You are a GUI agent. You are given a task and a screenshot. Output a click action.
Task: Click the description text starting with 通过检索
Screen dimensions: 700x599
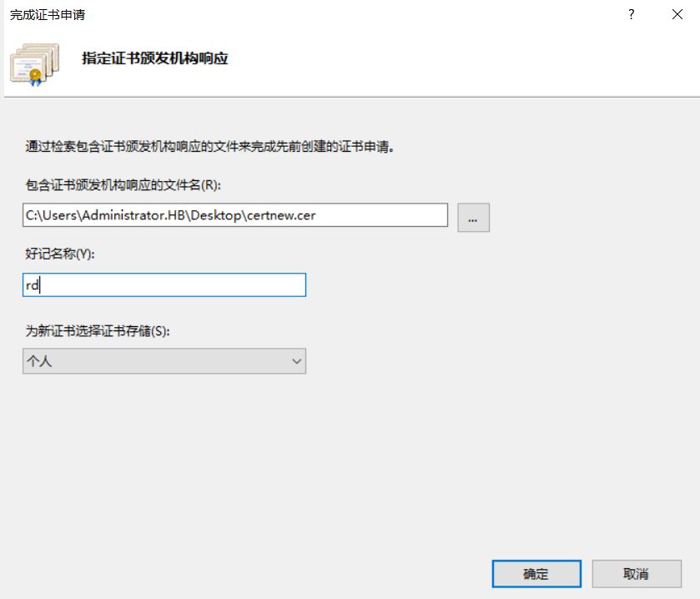click(x=209, y=146)
